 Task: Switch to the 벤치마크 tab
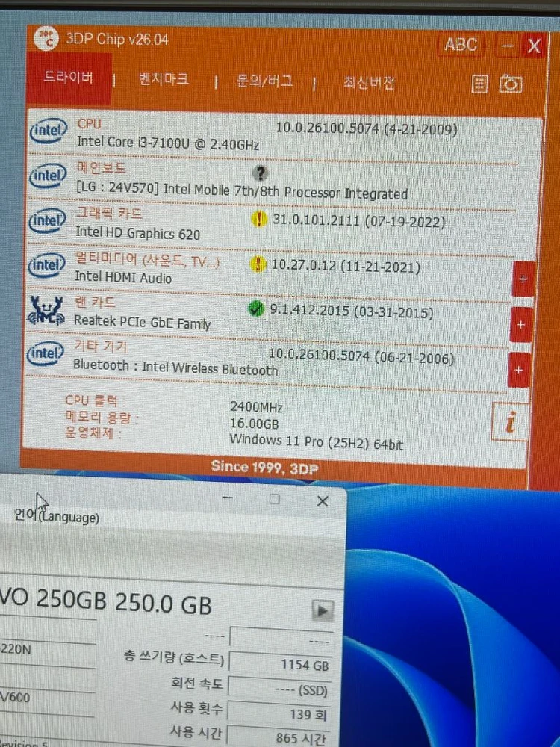tap(164, 79)
